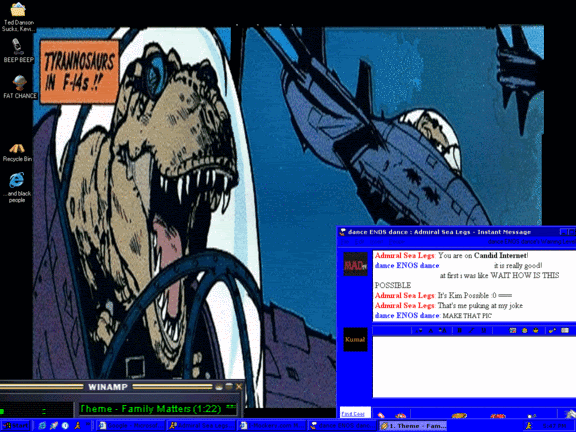Toggle italic formatting in the IM toolbar
The image size is (576, 432).
[471, 331]
